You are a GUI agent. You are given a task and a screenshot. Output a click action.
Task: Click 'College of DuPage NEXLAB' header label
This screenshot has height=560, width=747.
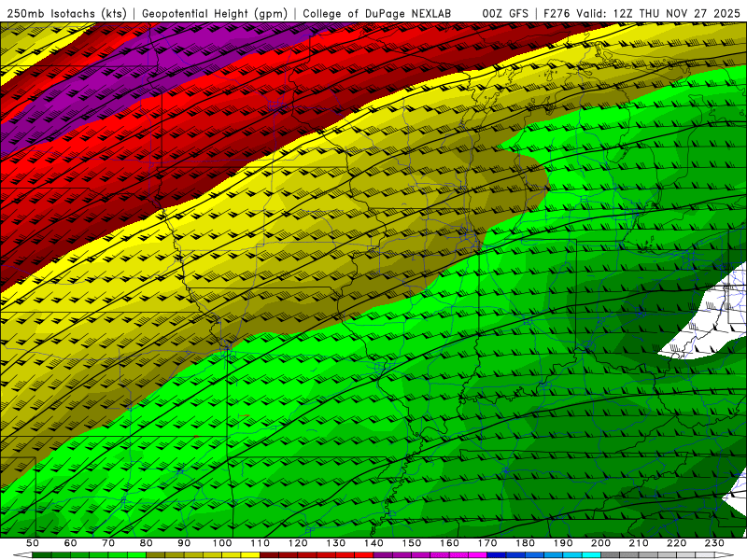(376, 14)
